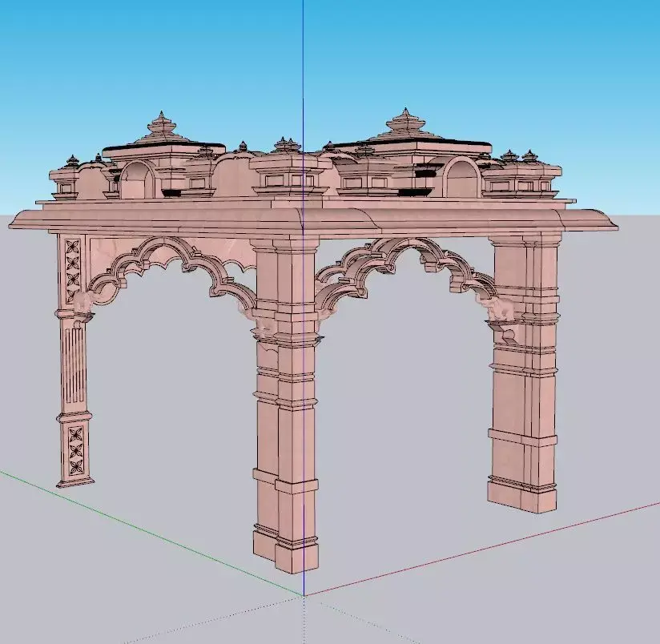Select the curved roof cornice slab

click(x=313, y=220)
